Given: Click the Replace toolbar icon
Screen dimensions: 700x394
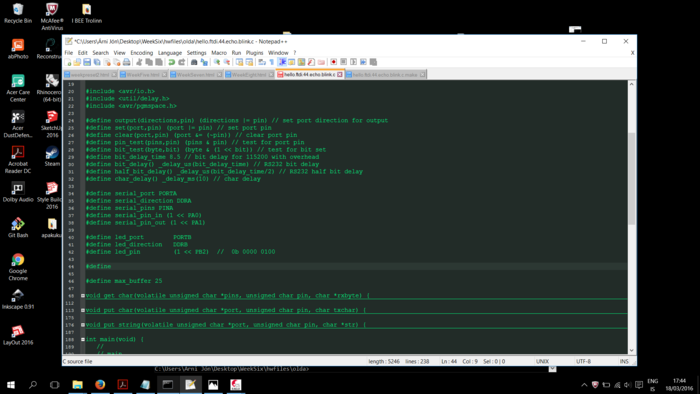Looking at the screenshot, I should tap(204, 62).
